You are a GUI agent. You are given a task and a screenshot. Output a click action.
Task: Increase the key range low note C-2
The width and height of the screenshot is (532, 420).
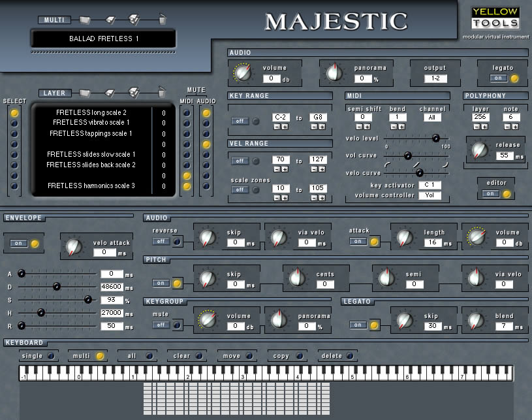(x=285, y=127)
